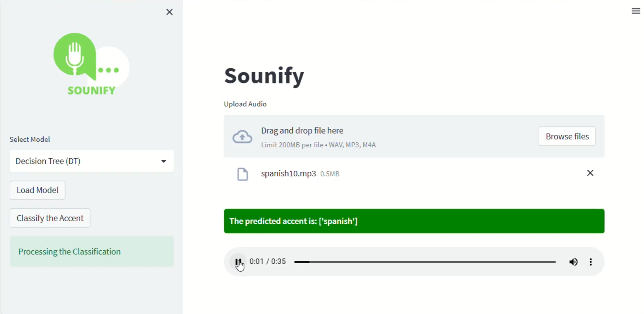This screenshot has height=314, width=644.
Task: Mute the audio player volume
Action: click(573, 262)
